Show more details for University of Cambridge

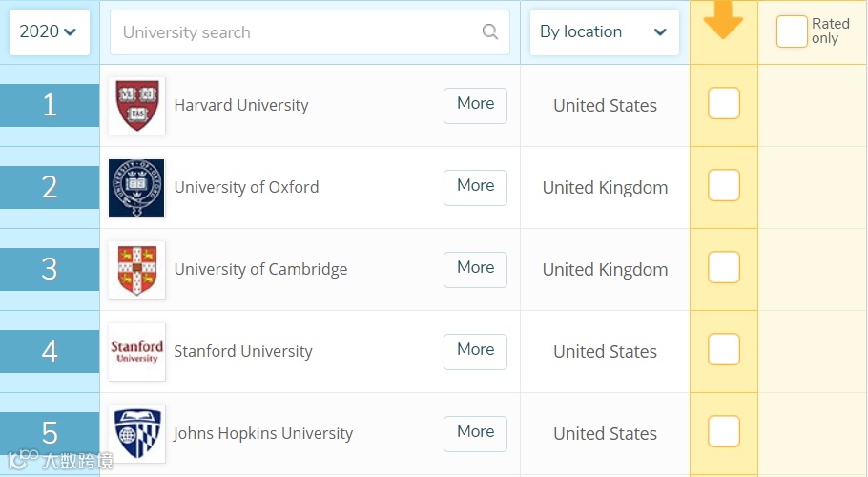coord(475,269)
